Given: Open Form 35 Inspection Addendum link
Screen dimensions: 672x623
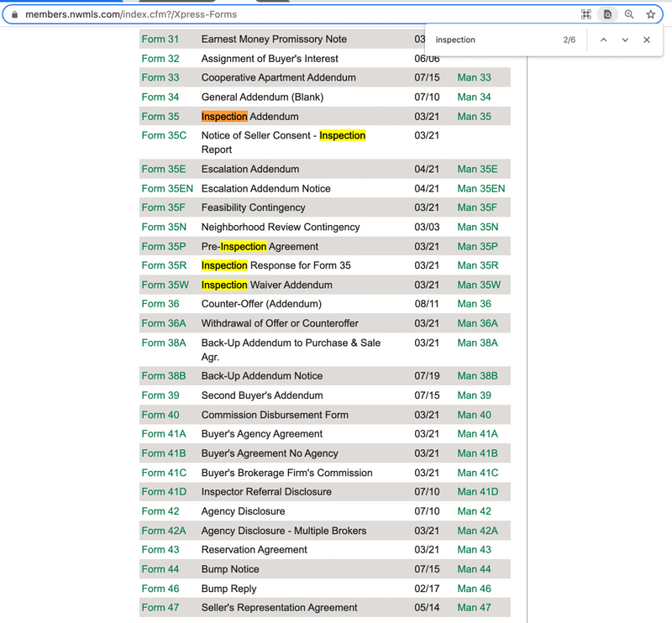Looking at the screenshot, I should [160, 117].
